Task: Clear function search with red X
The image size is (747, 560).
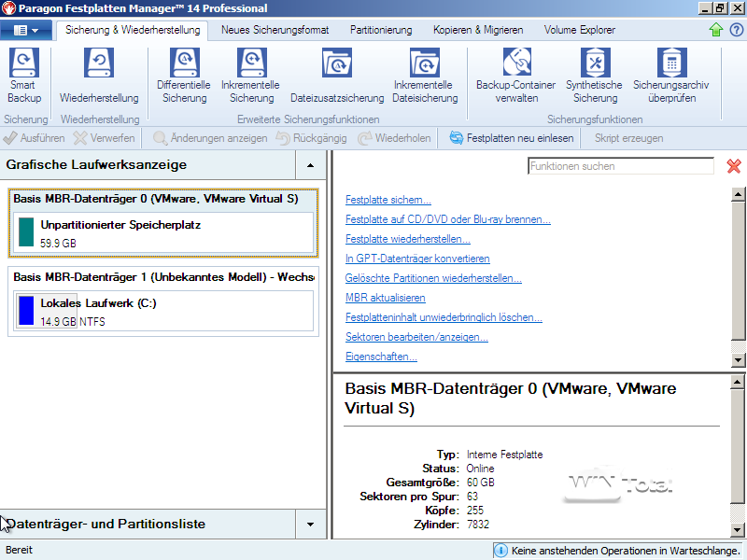Action: point(734,166)
